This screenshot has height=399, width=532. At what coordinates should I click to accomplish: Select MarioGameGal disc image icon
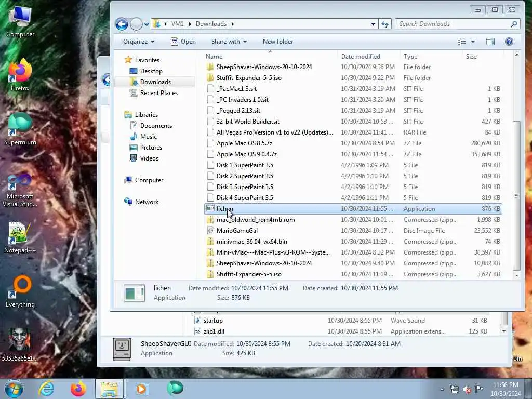210,230
